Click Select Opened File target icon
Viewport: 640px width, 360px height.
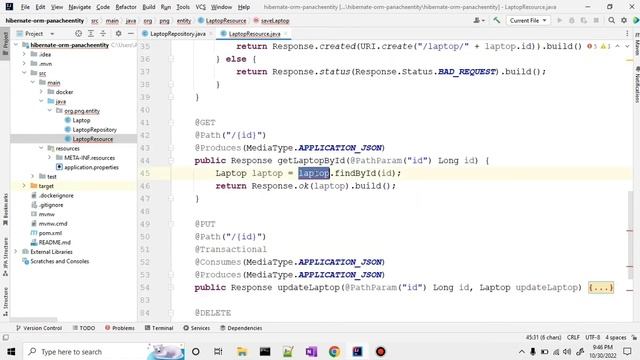pyautogui.click(x=78, y=33)
